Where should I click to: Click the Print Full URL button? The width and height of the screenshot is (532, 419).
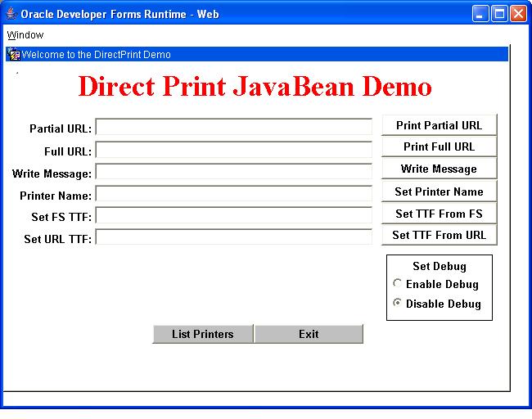pyautogui.click(x=439, y=146)
